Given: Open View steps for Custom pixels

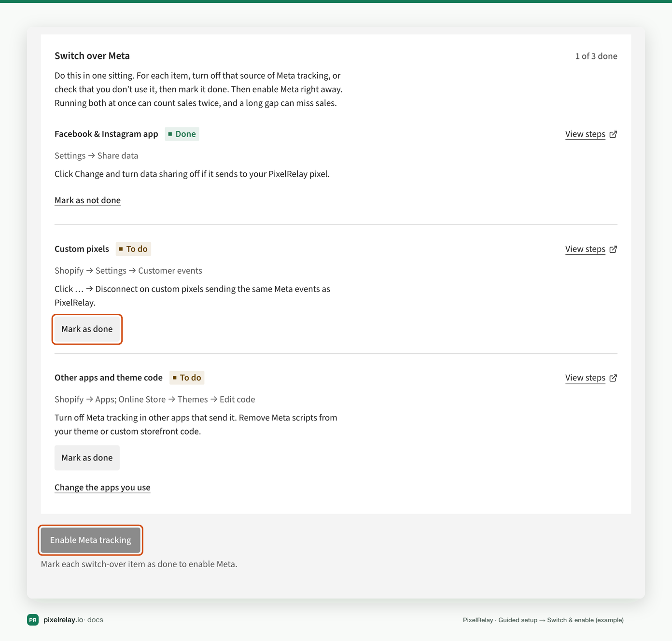Looking at the screenshot, I should click(585, 249).
